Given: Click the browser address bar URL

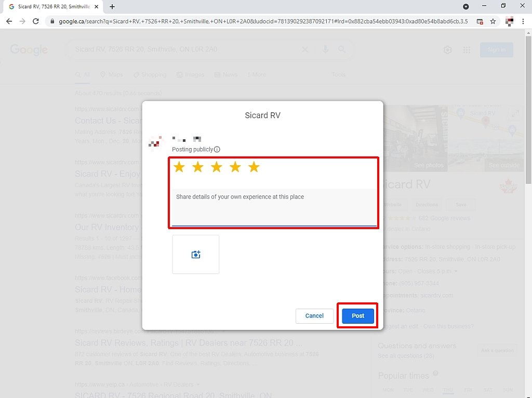Looking at the screenshot, I should coord(263,21).
